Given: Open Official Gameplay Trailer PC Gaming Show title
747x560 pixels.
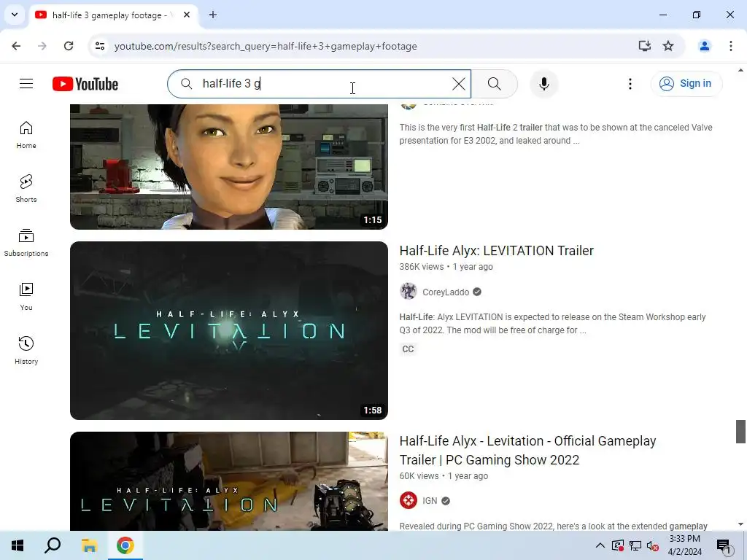Looking at the screenshot, I should (528, 450).
